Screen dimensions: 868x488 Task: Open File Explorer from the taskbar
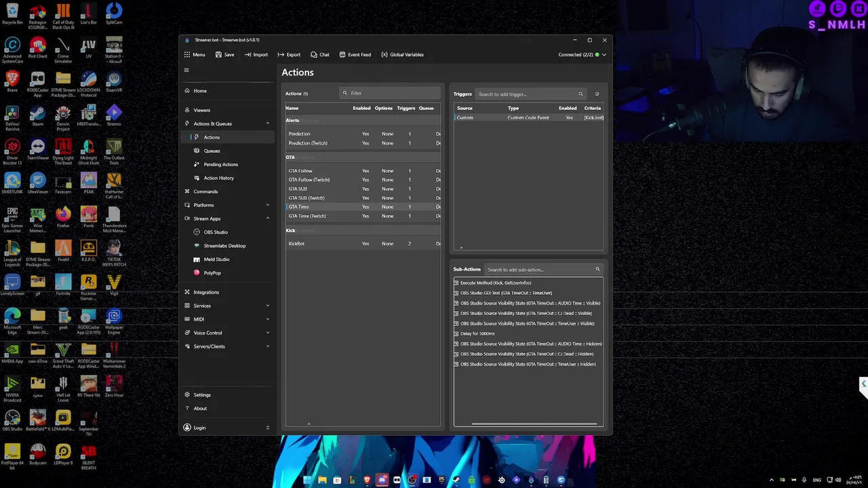(322, 480)
